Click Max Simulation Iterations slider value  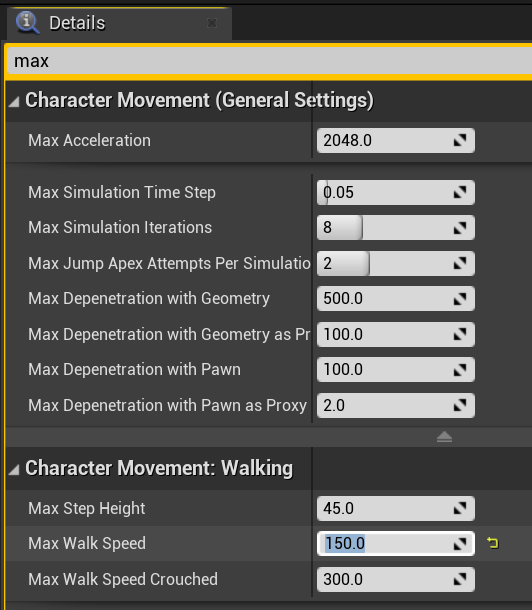(396, 228)
